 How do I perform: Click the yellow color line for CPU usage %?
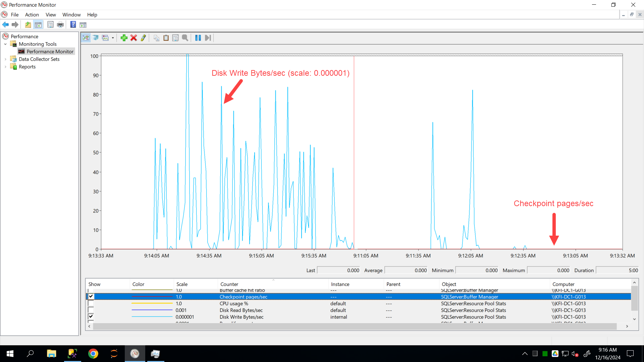(152, 303)
